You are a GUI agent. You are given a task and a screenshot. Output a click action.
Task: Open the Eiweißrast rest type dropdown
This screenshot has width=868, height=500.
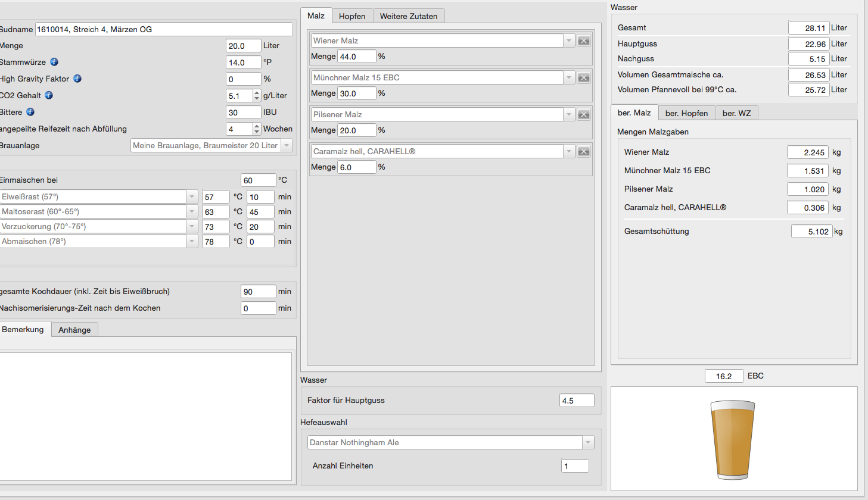point(192,196)
